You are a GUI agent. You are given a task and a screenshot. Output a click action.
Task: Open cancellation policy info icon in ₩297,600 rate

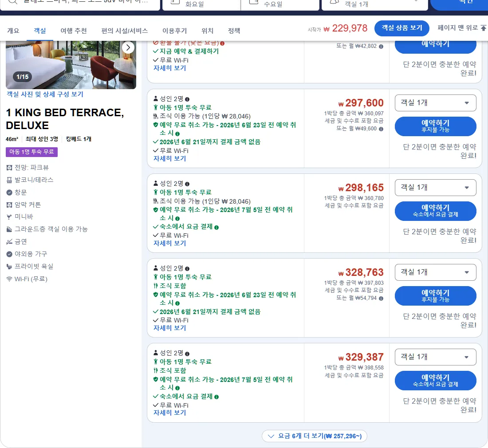[177, 134]
